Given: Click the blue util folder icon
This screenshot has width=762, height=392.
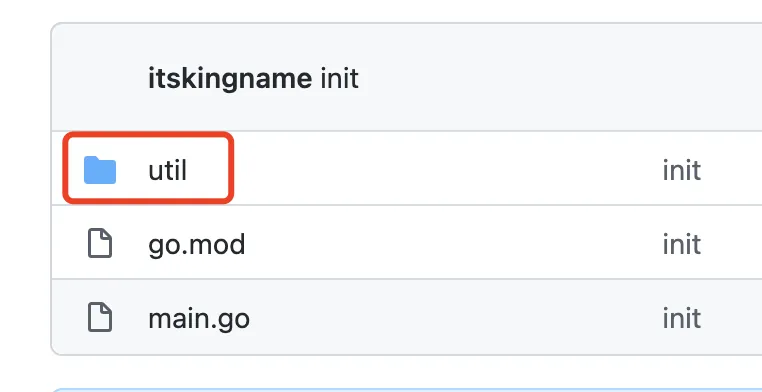Looking at the screenshot, I should pos(100,170).
